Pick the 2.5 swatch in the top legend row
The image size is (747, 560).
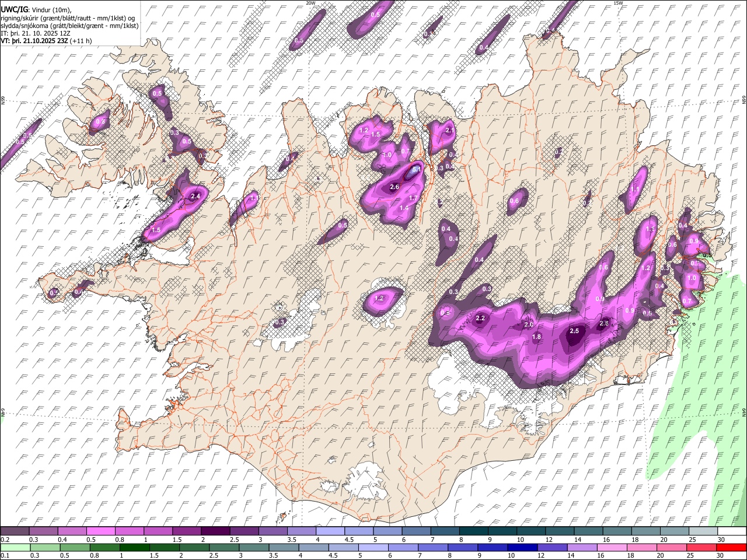click(243, 531)
